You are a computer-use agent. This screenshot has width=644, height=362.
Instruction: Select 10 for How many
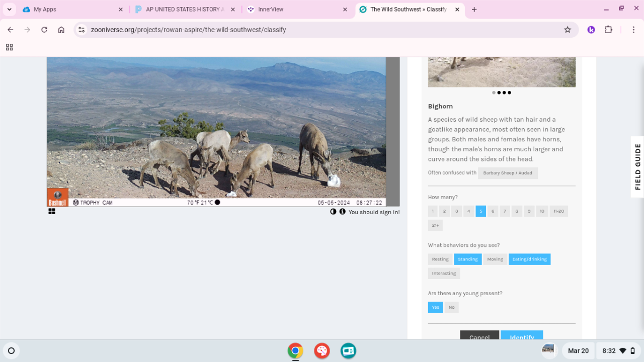542,211
